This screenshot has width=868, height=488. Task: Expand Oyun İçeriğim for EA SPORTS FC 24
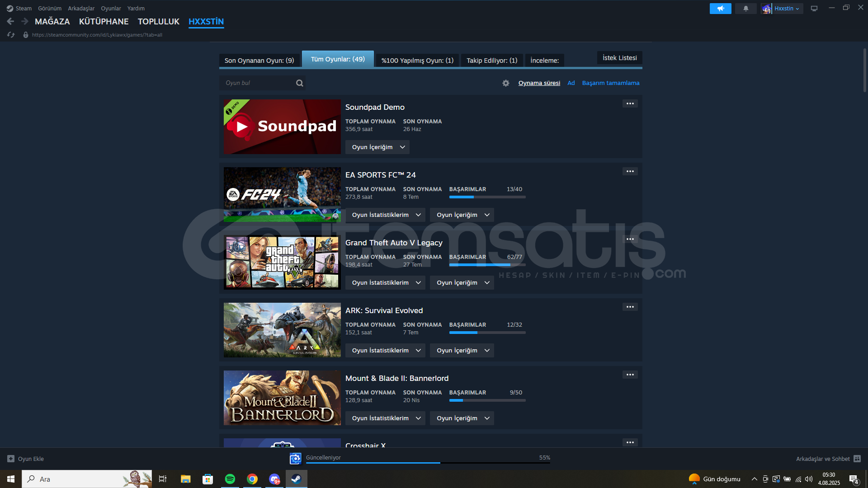pyautogui.click(x=462, y=215)
